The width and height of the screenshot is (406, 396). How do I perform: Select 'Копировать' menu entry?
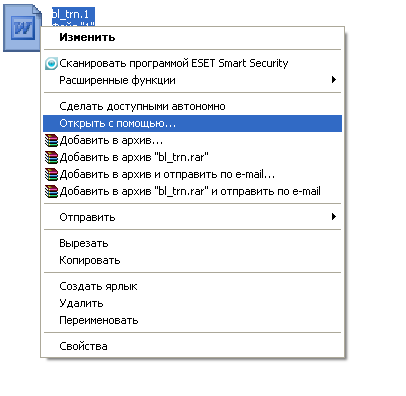(x=193, y=260)
